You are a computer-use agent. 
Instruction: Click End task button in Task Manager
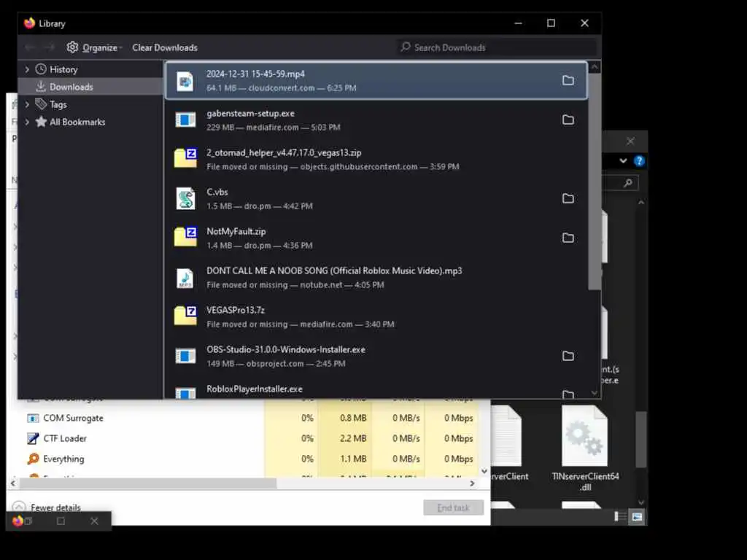point(454,507)
